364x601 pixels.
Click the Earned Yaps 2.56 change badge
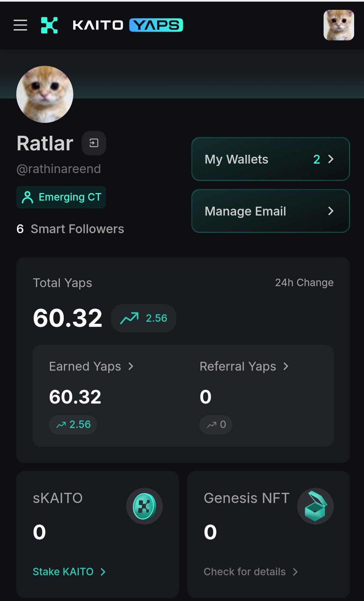tap(73, 425)
